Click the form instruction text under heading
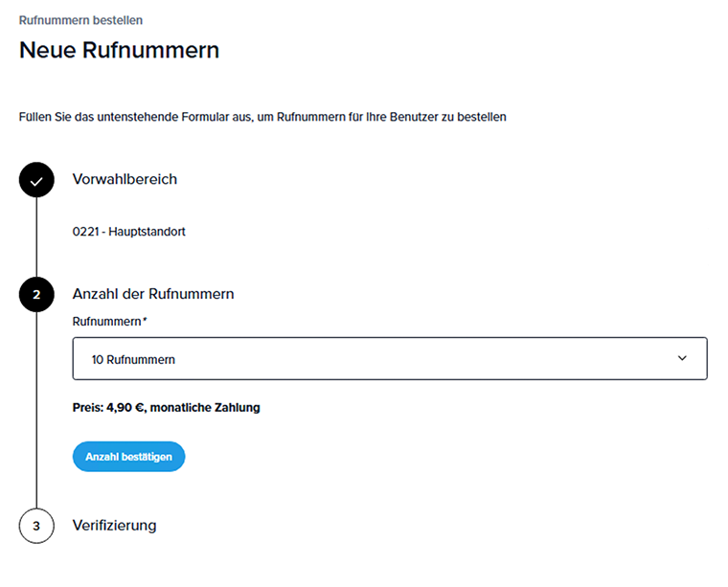The height and width of the screenshot is (587, 728). [x=262, y=117]
